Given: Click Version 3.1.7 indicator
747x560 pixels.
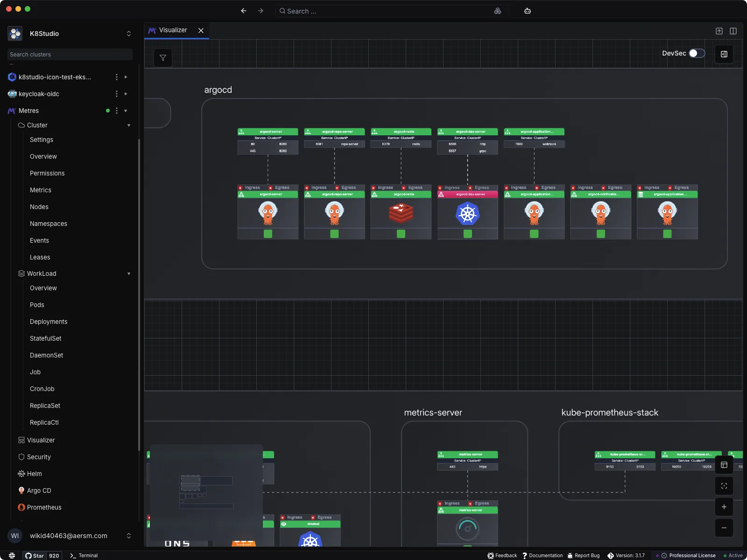Looking at the screenshot, I should pos(626,555).
